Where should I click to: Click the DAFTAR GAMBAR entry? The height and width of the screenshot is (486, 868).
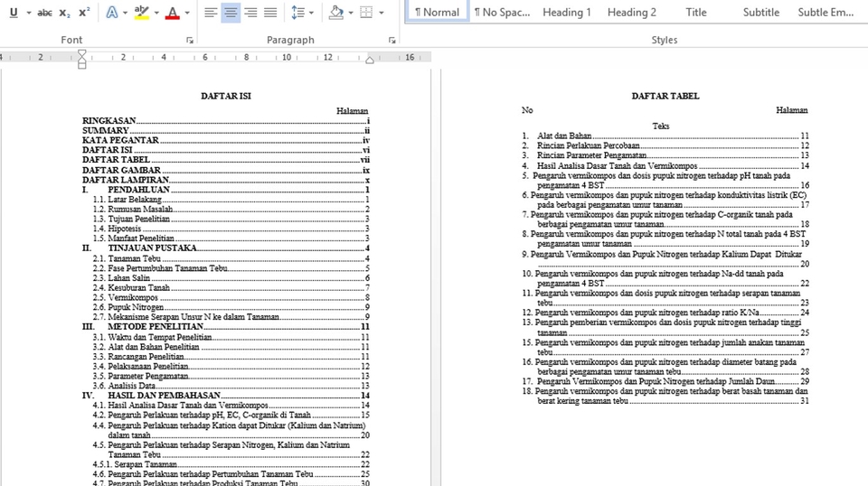pos(226,171)
